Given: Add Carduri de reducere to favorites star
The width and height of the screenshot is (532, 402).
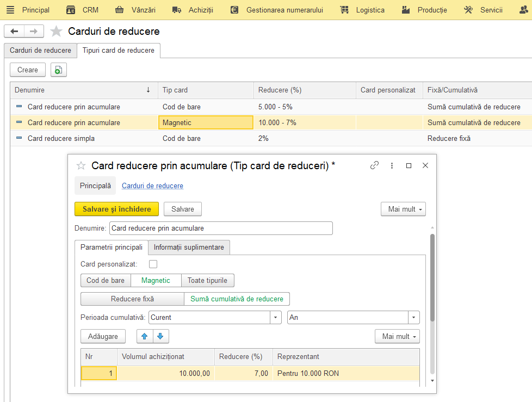Looking at the screenshot, I should click(56, 31).
